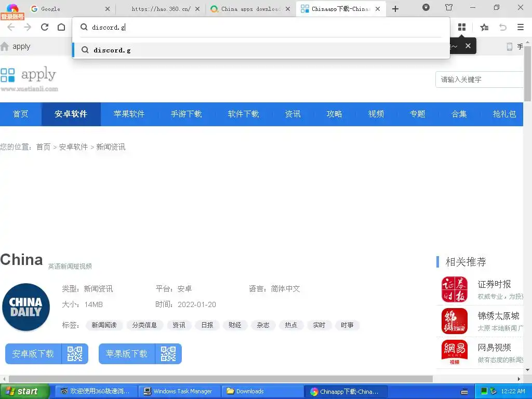Screen dimensions: 532x399
Task: Open the 网易视频 app icon
Action: tap(454, 353)
